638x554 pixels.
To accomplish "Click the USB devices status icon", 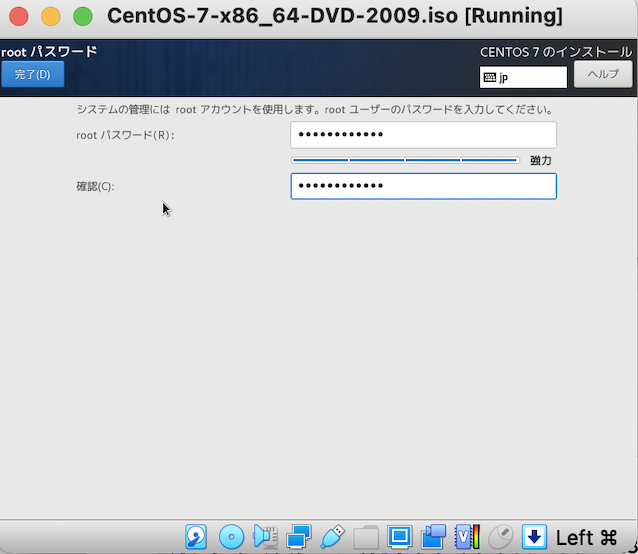I will [332, 537].
